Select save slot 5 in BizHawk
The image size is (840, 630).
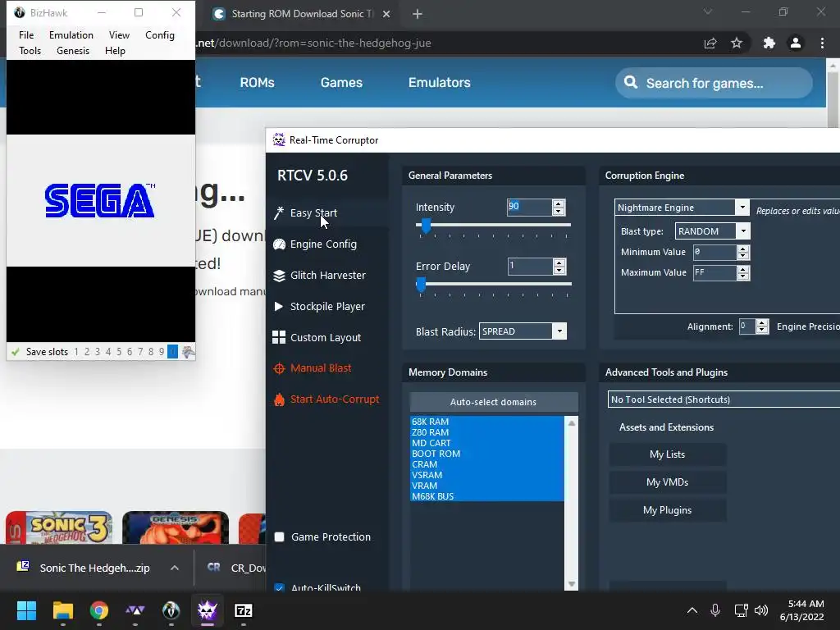pos(119,352)
